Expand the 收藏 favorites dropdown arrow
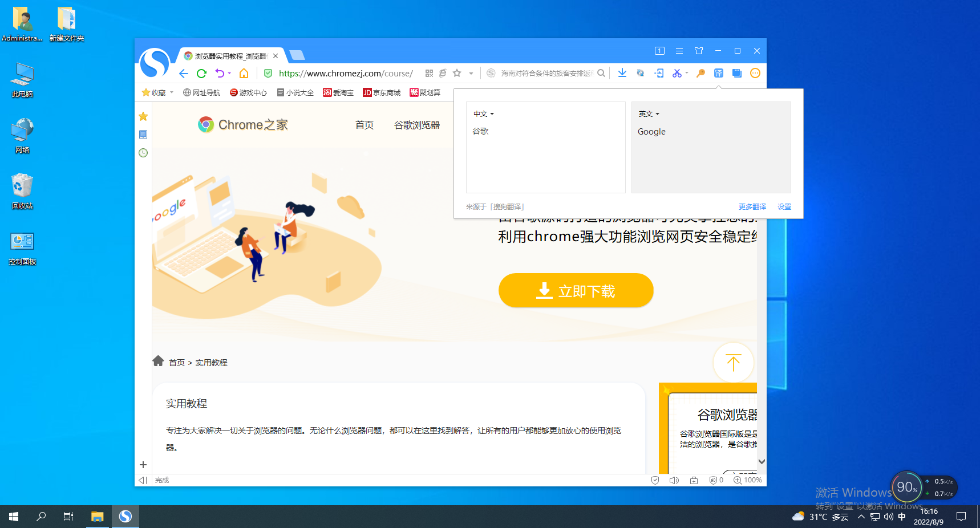Image resolution: width=980 pixels, height=528 pixels. coord(171,92)
